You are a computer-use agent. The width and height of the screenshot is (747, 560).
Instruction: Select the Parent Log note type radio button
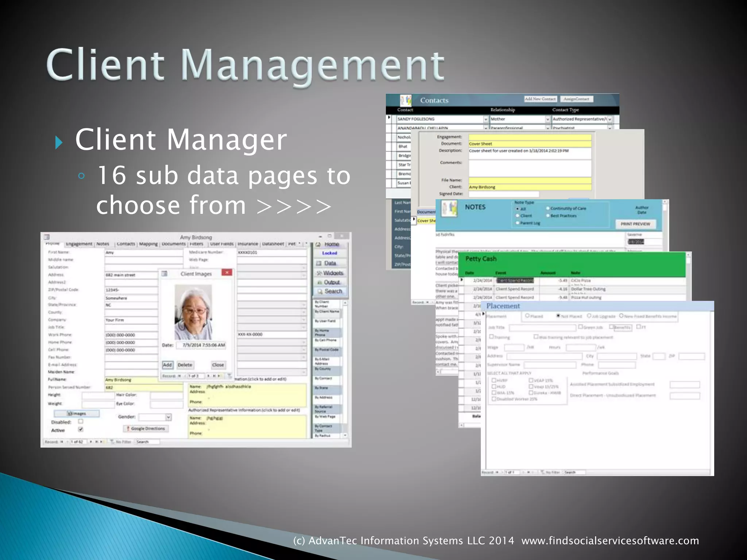[x=518, y=223]
